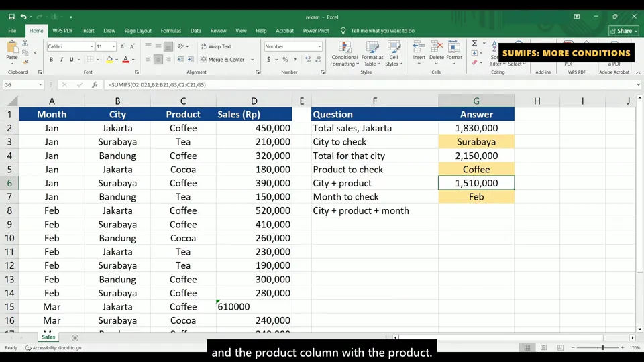Toggle Bold formatting

52,60
